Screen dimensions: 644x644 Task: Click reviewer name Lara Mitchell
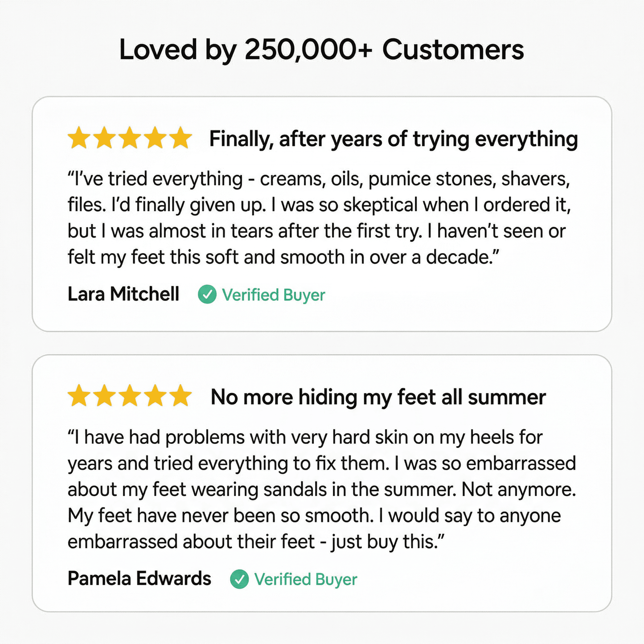click(x=123, y=294)
